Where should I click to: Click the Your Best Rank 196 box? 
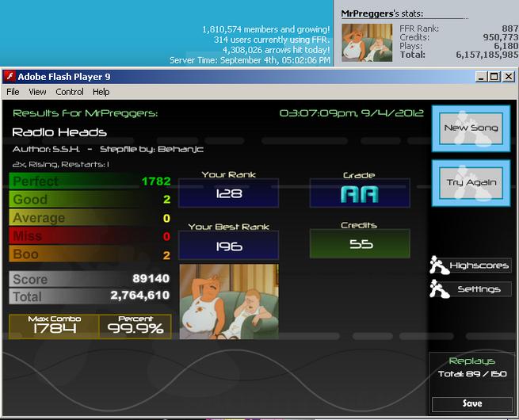(x=229, y=246)
